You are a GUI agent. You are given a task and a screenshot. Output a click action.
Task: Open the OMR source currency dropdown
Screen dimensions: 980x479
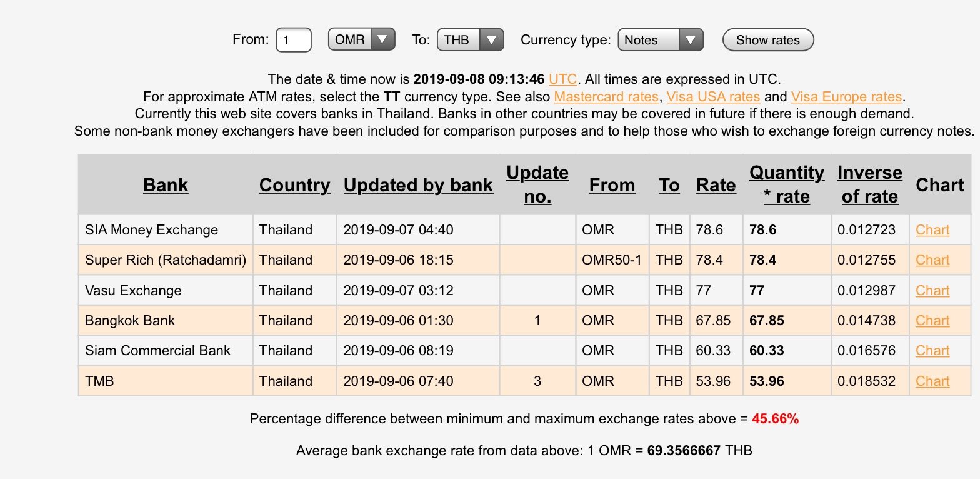361,40
